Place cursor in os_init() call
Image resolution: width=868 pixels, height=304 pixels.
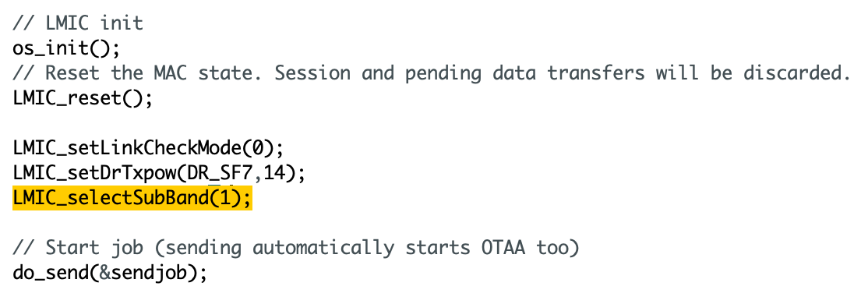66,48
